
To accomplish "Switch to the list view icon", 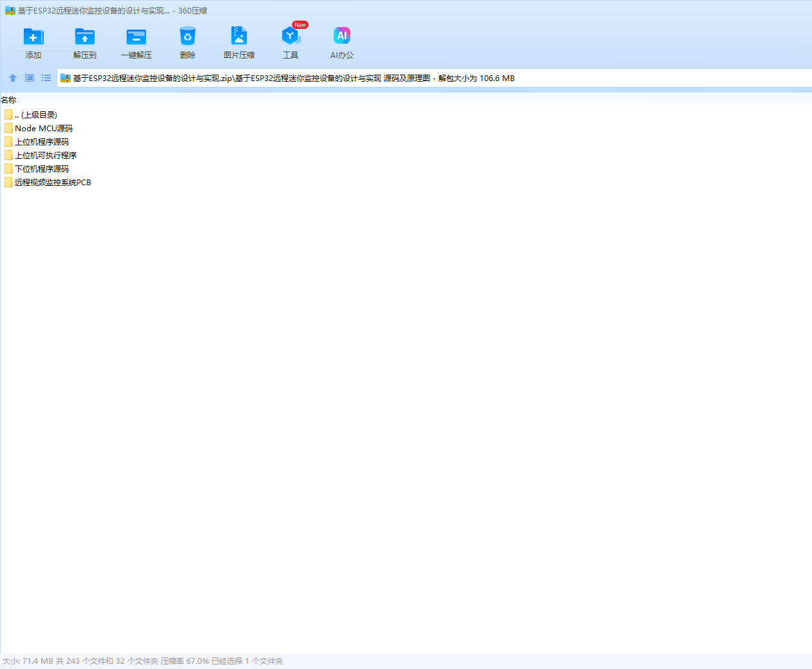I will [46, 78].
